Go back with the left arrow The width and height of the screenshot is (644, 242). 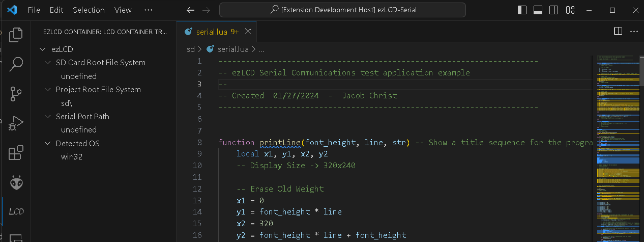pos(190,10)
